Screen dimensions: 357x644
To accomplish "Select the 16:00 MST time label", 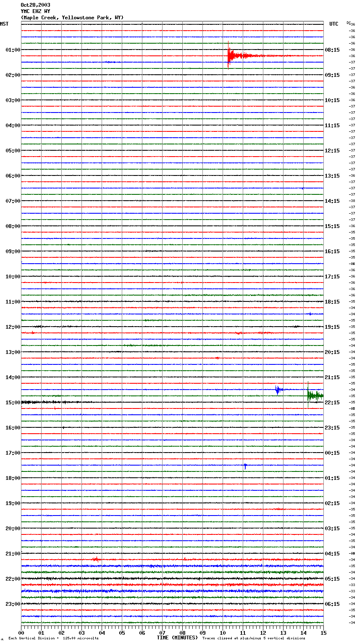I will tap(13, 428).
